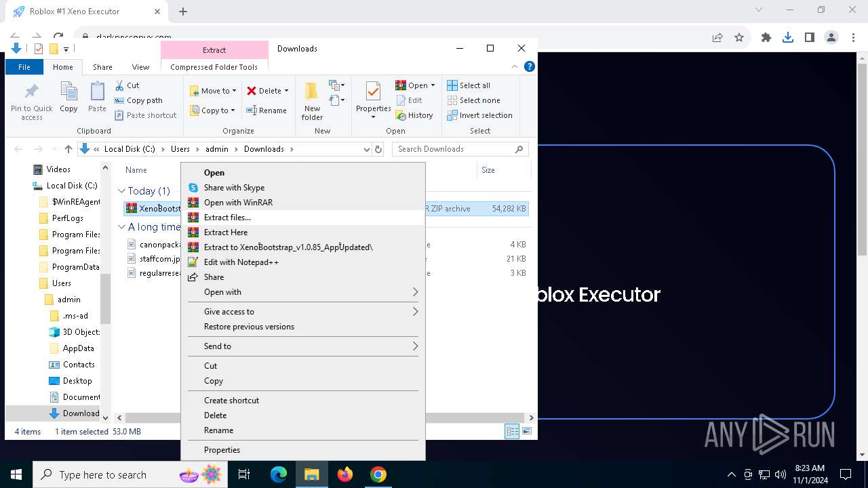Choose Extract to XenoBootstrap folder option

point(302,247)
